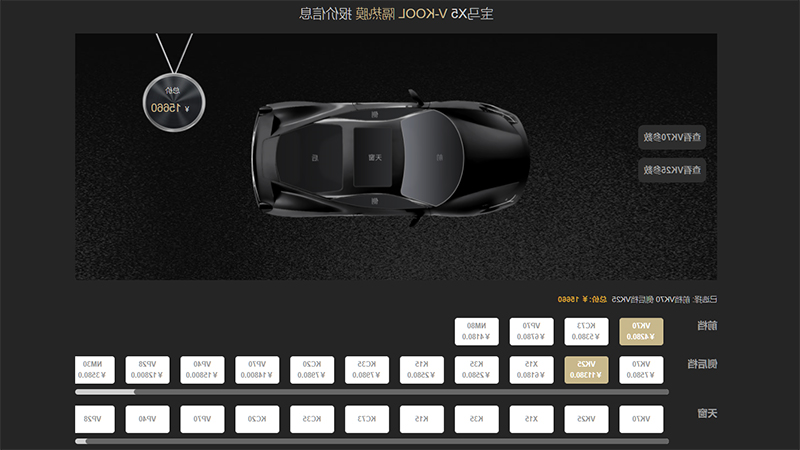Select sunroof VP70 option

(202, 419)
